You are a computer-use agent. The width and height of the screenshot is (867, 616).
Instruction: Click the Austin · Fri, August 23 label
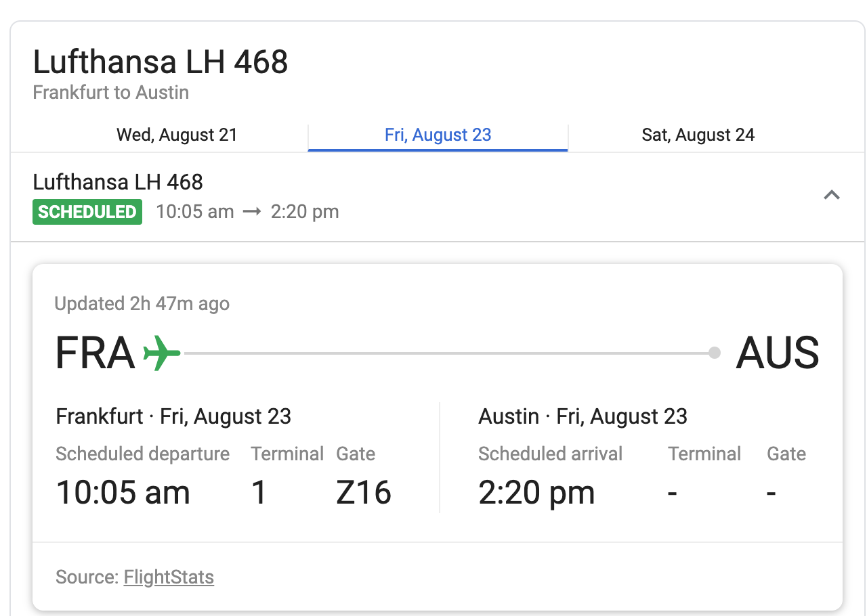[583, 416]
